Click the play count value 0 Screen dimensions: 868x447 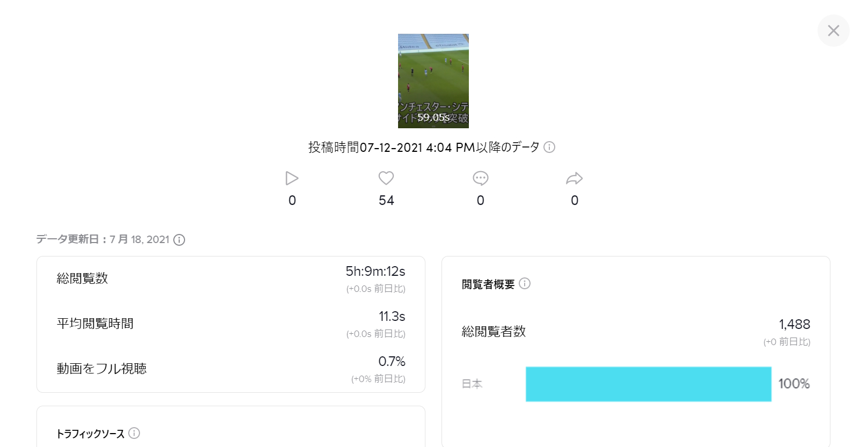(292, 201)
